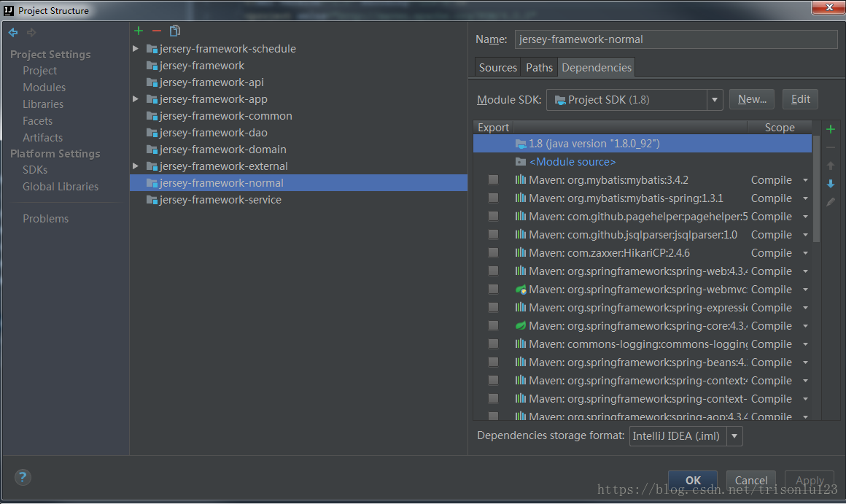Click the jersey-framework-common module folder icon
846x504 pixels.
pos(152,116)
